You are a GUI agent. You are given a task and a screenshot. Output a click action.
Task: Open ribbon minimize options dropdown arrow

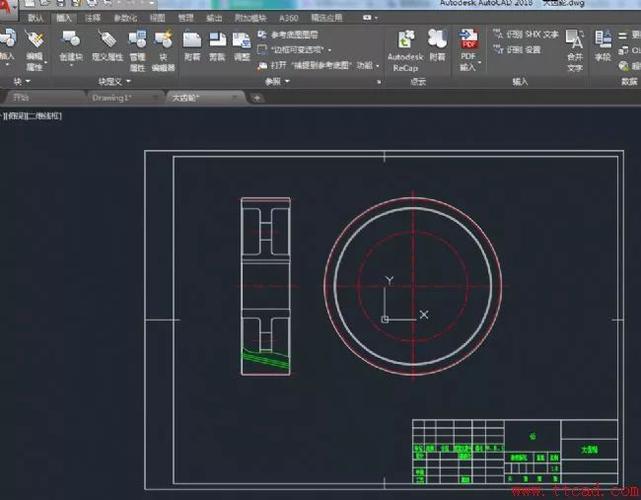click(x=376, y=18)
